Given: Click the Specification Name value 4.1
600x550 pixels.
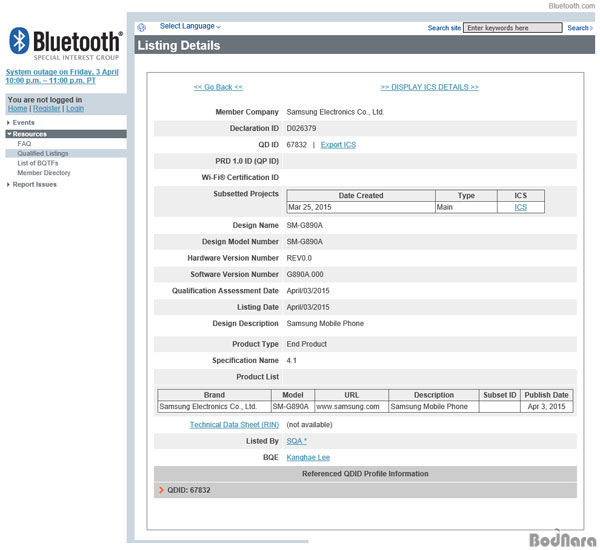Looking at the screenshot, I should coord(292,360).
